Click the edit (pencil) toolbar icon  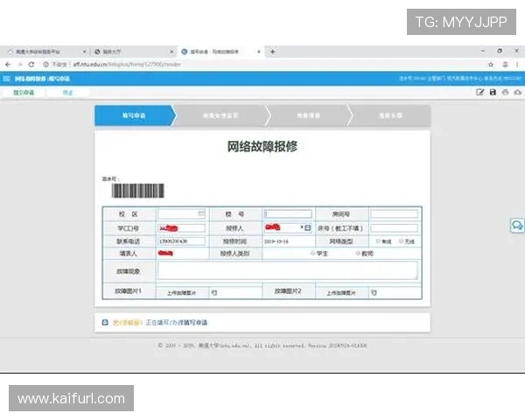click(479, 92)
